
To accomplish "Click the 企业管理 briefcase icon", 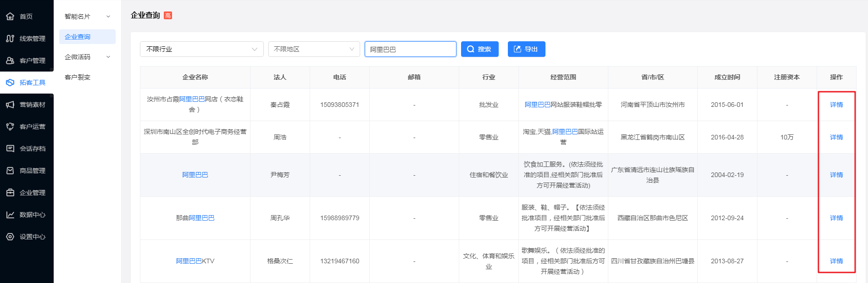I will pyautogui.click(x=10, y=193).
